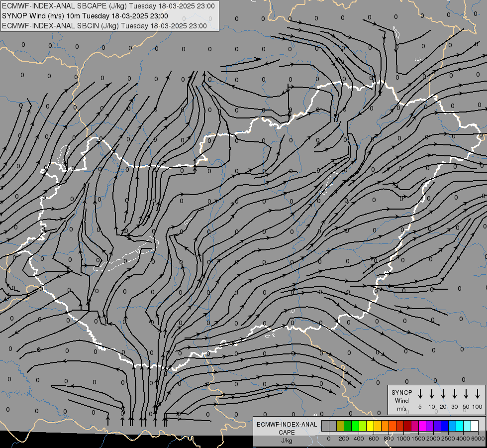Click the '800' tick label on CAPE scale

389,439
